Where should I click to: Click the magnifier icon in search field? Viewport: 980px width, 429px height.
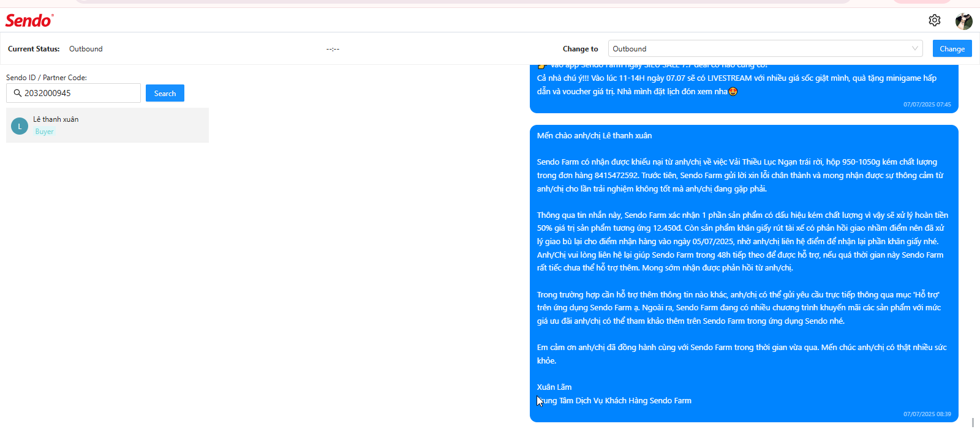(x=17, y=93)
